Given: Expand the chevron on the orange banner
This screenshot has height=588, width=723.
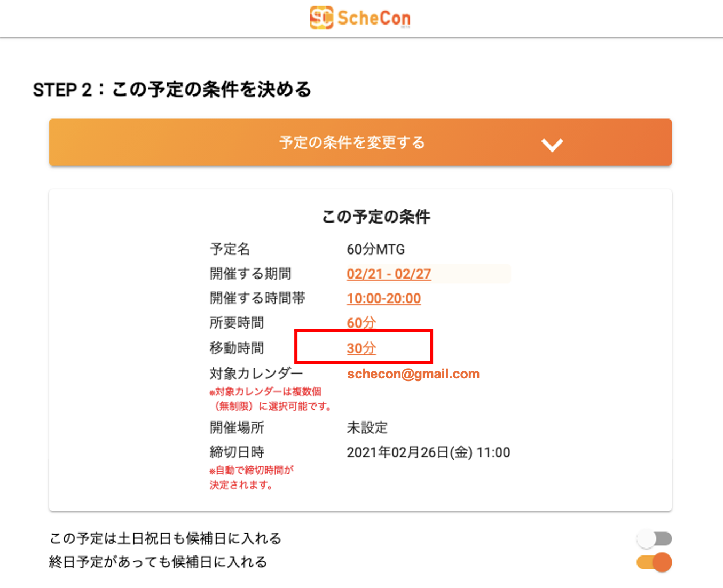Looking at the screenshot, I should (x=552, y=145).
